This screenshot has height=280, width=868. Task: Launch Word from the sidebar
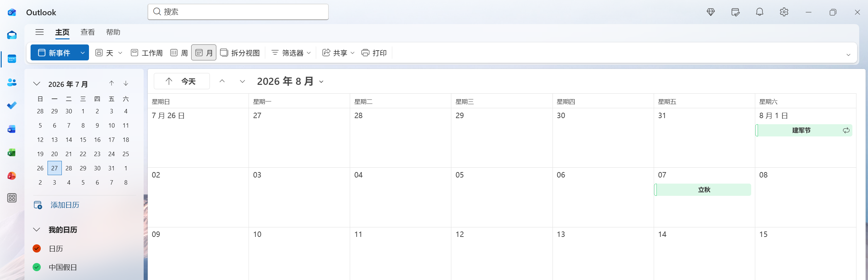(12, 129)
